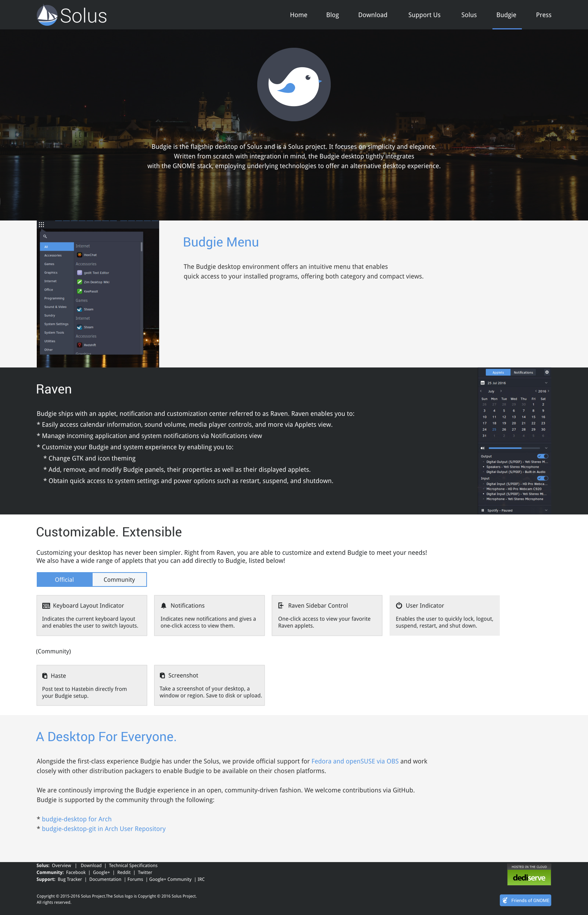The image size is (588, 915).
Task: Click the Solus sailboat logo
Action: coord(47,15)
